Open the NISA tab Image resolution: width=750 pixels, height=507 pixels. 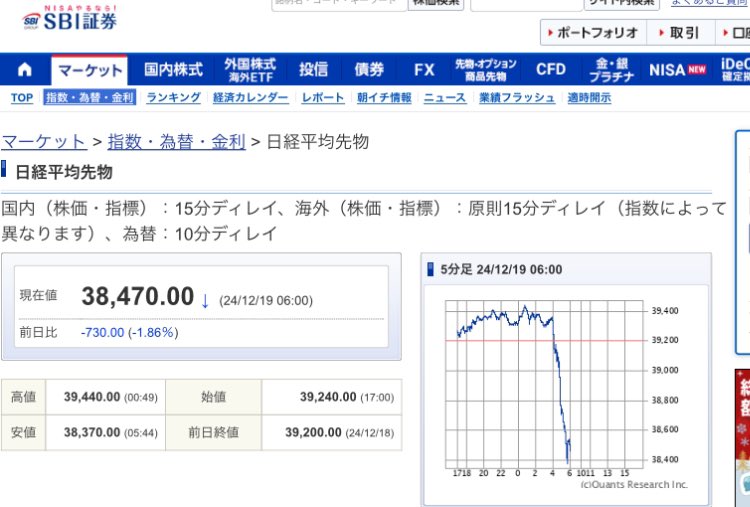pos(677,70)
